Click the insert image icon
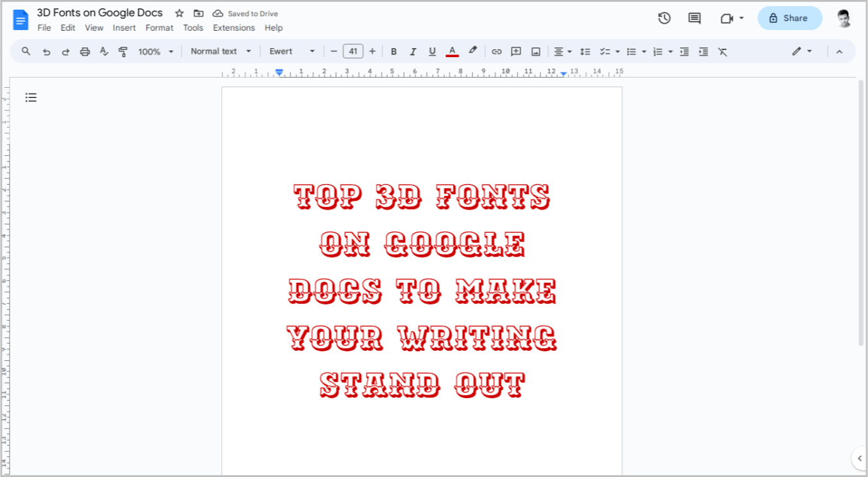 click(x=536, y=52)
